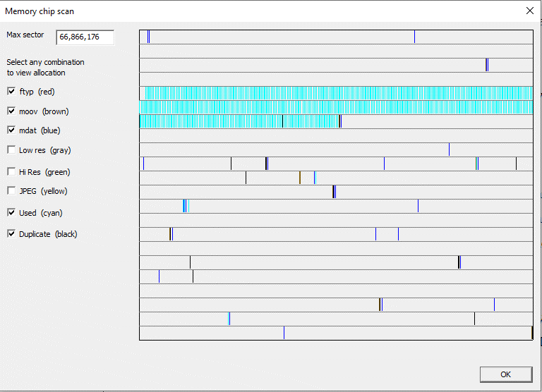Click the black marker where the cyan block ends
The width and height of the screenshot is (542, 392).
point(339,121)
